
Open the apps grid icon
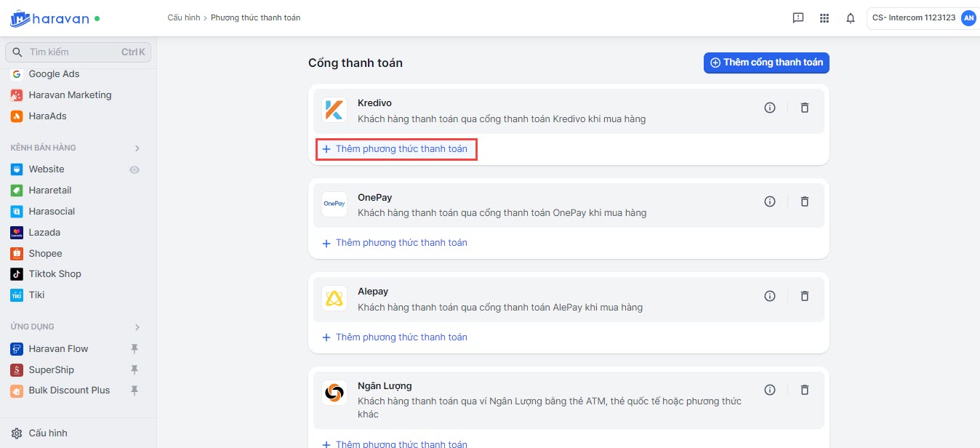(x=824, y=18)
